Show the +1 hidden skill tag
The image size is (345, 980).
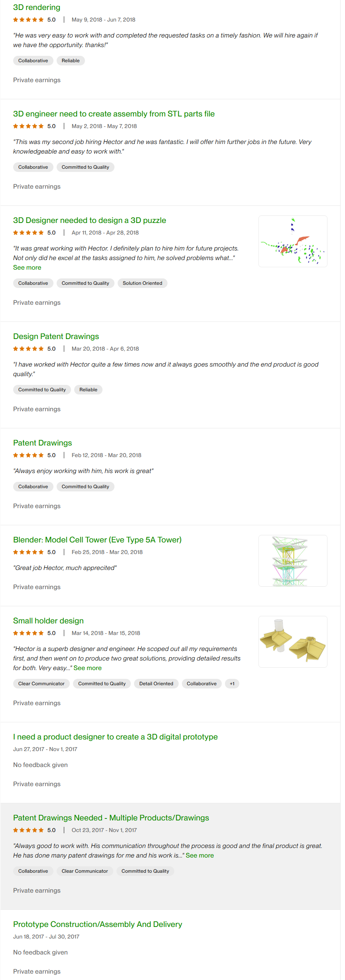pos(232,684)
